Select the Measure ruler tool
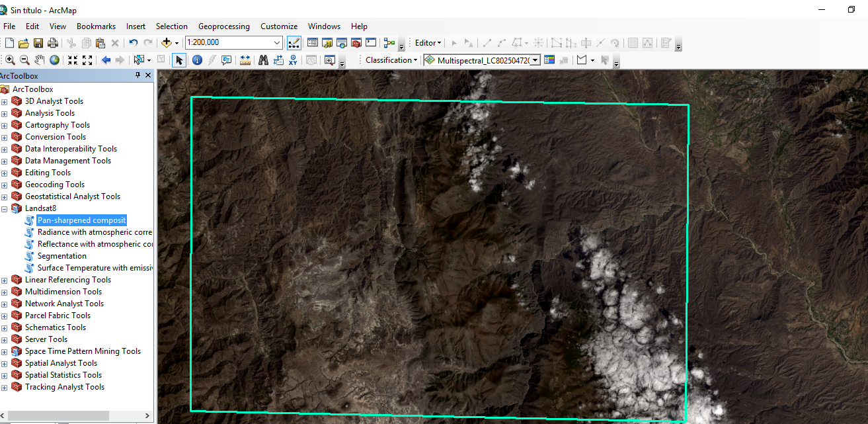 tap(245, 60)
